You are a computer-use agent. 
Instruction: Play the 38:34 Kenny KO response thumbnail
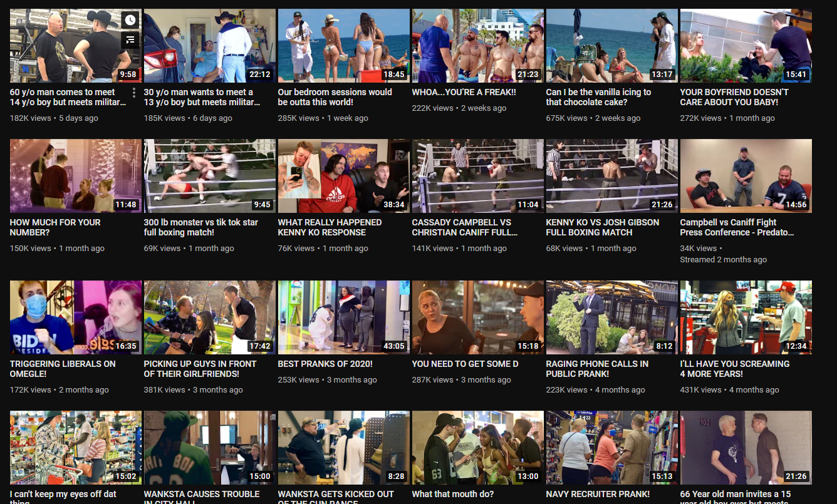(x=343, y=176)
